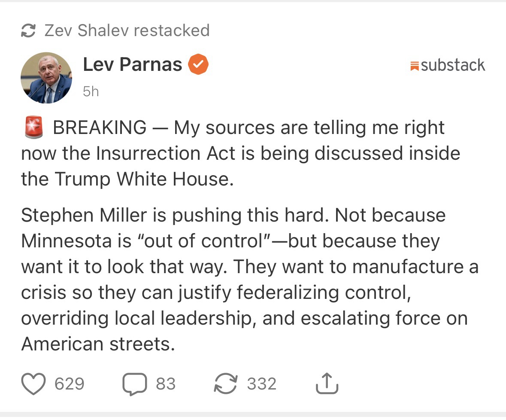Image resolution: width=506 pixels, height=420 pixels.
Task: Click the restacked arrows icon beside Zev Shalev
Action: click(x=28, y=30)
